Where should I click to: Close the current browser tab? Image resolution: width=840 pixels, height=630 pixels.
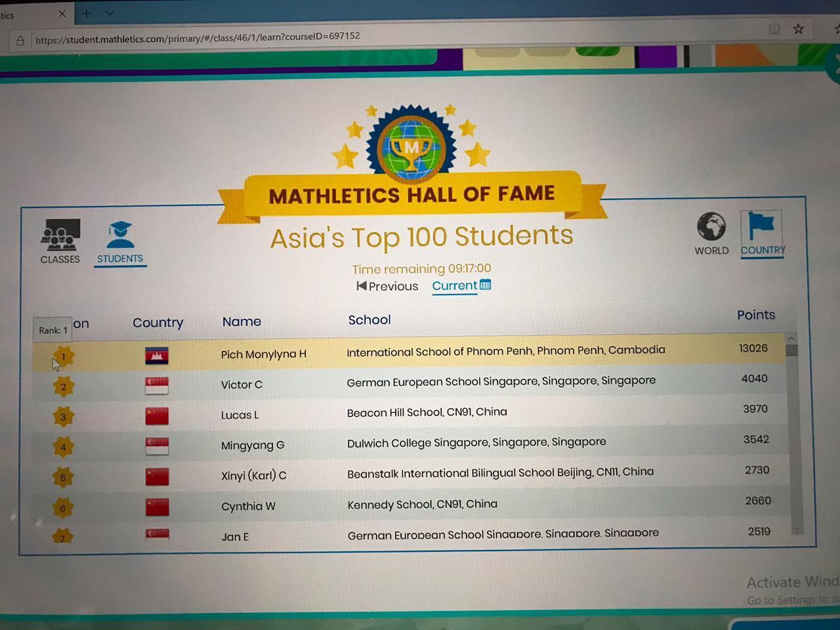coord(62,14)
